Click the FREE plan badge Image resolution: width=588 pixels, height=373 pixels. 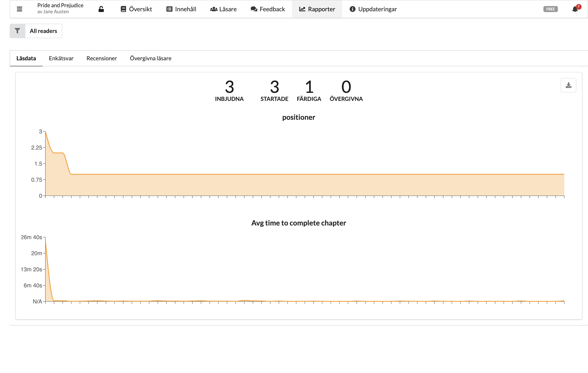point(550,9)
